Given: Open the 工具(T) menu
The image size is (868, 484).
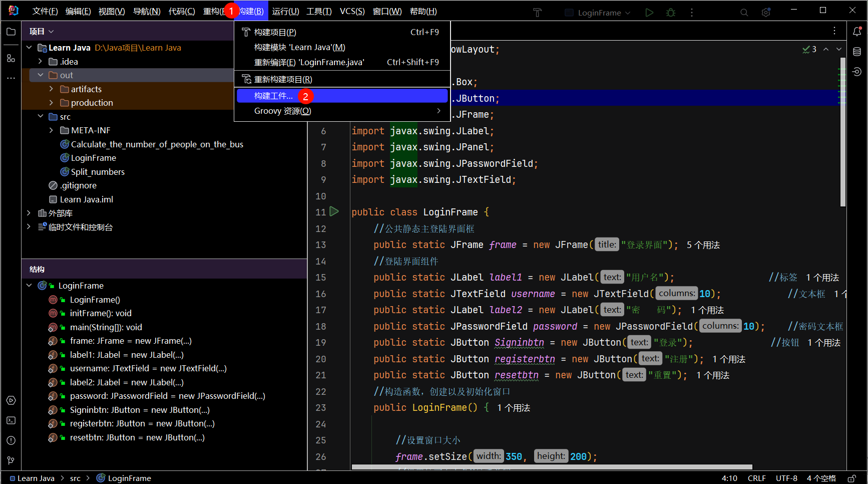Looking at the screenshot, I should (x=319, y=11).
